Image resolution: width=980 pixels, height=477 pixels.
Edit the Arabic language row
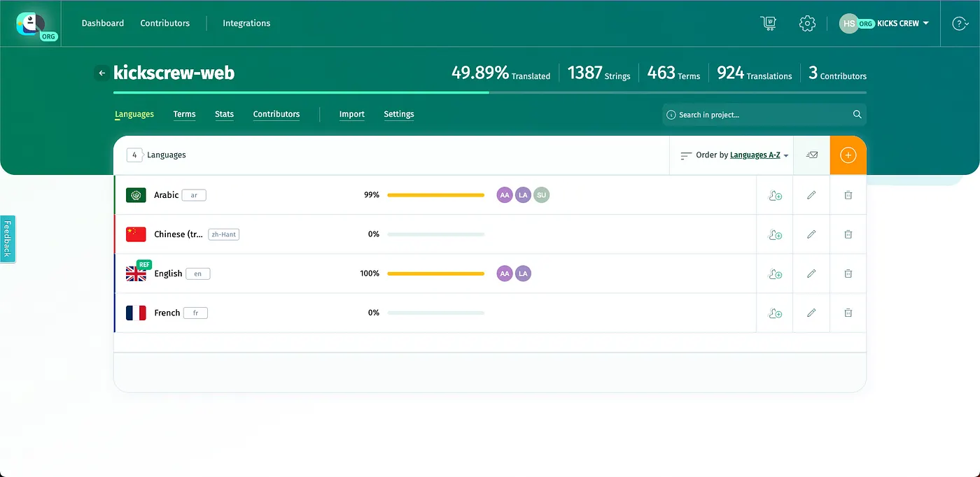click(811, 195)
